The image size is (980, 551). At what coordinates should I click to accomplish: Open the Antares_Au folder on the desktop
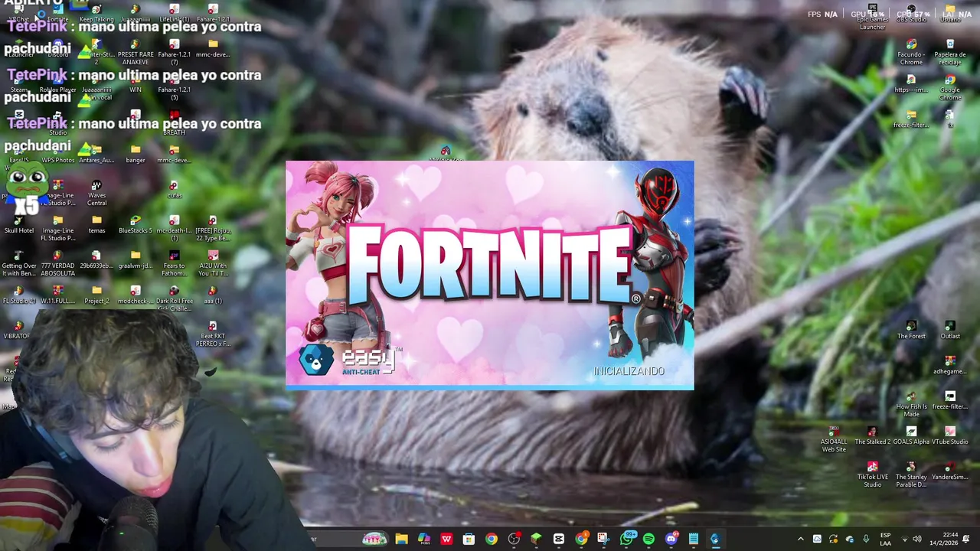(x=96, y=154)
